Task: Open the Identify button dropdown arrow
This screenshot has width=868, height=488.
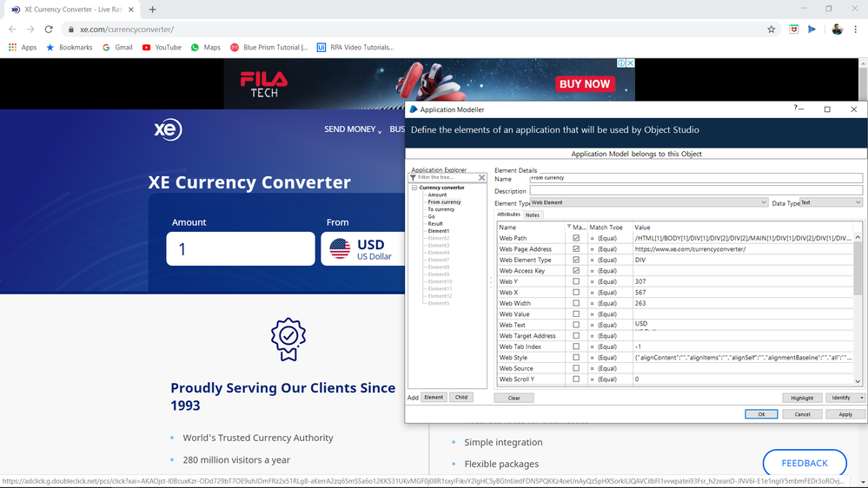Action: (x=861, y=398)
